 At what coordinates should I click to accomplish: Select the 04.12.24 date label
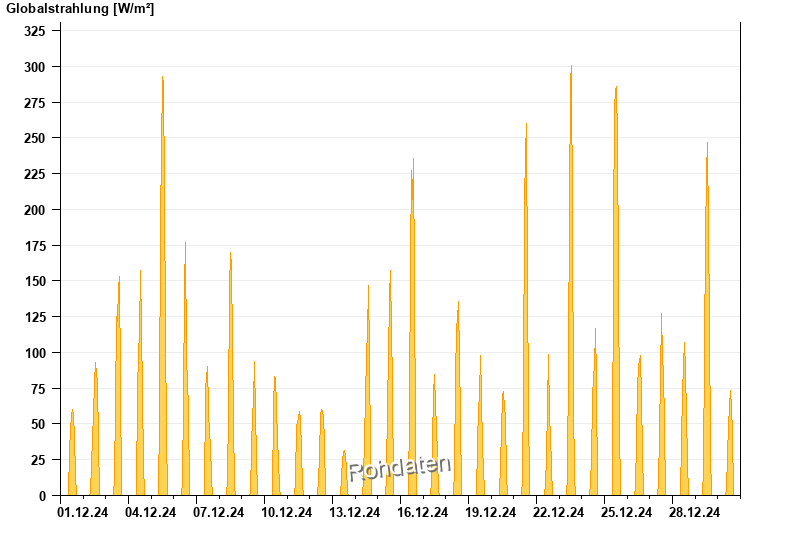(x=151, y=513)
